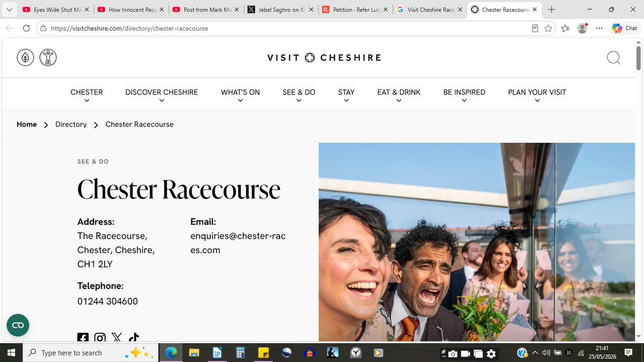
Task: Go to Directory breadcrumb
Action: [x=71, y=124]
